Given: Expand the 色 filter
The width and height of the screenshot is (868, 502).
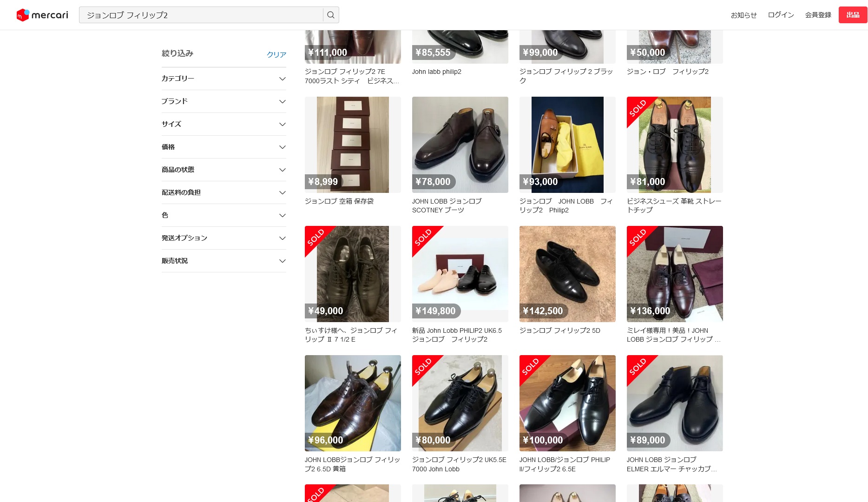Looking at the screenshot, I should click(224, 215).
